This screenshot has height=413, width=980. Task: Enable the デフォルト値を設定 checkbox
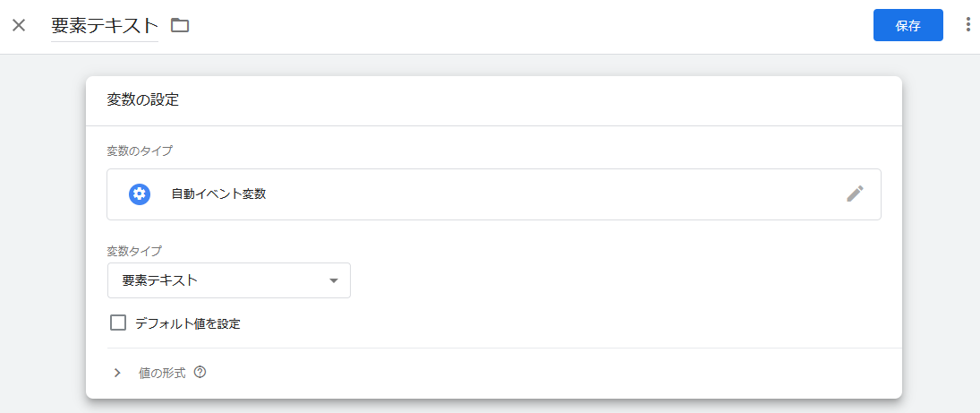tap(118, 323)
